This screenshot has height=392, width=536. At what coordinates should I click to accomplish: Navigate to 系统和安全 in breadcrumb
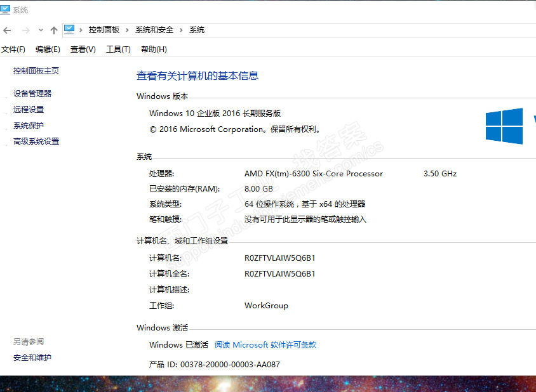click(x=154, y=30)
